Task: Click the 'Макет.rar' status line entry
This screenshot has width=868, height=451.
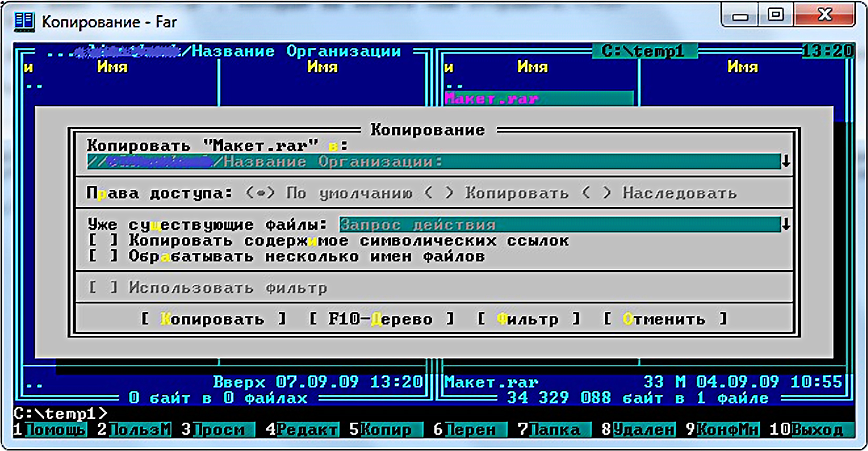Action: click(492, 382)
